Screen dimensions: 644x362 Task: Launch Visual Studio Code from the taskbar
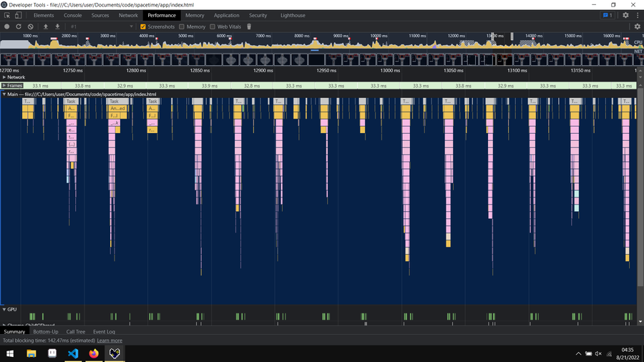click(x=73, y=353)
